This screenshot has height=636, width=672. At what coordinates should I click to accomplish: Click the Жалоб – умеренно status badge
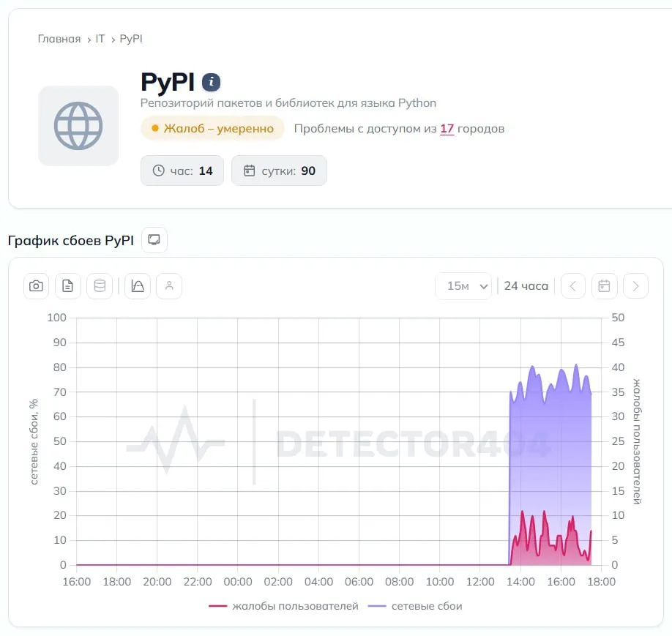pos(212,128)
